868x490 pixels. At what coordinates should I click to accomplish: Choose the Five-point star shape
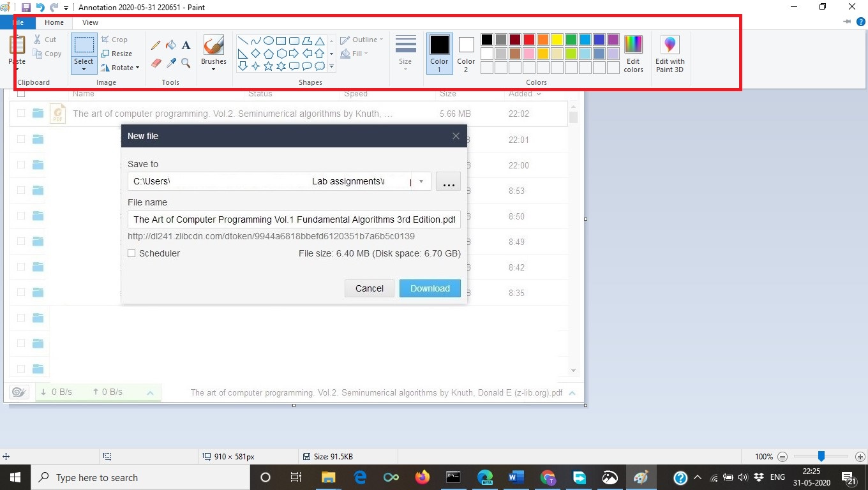pyautogui.click(x=269, y=66)
